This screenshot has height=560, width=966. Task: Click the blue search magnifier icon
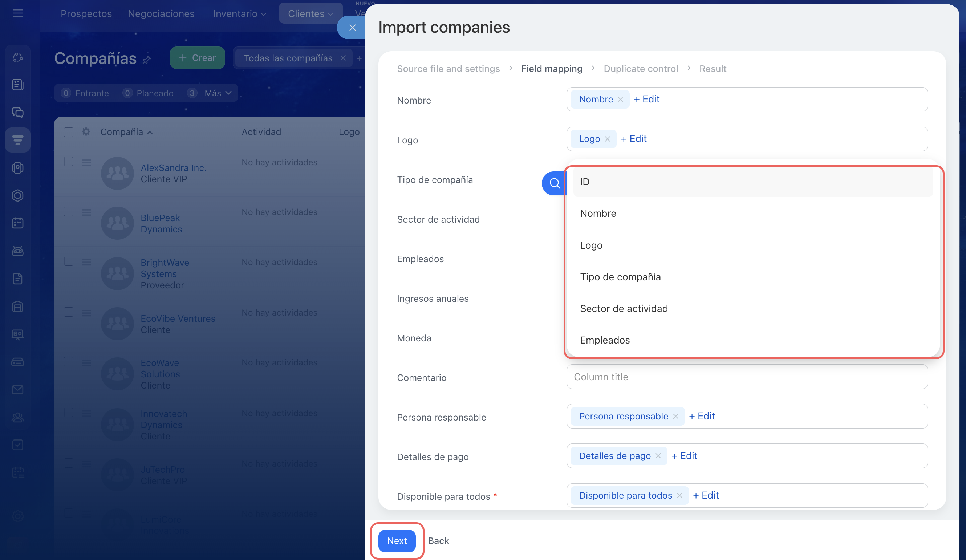[x=554, y=183]
